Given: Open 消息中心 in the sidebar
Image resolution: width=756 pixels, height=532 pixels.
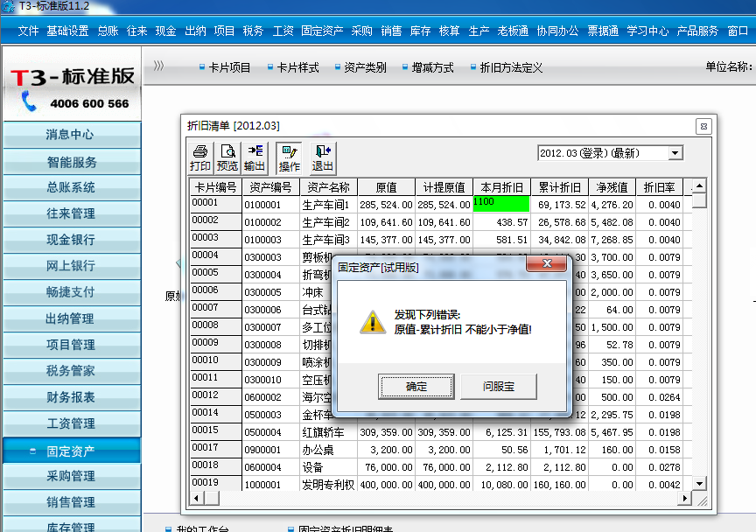Looking at the screenshot, I should pyautogui.click(x=72, y=135).
